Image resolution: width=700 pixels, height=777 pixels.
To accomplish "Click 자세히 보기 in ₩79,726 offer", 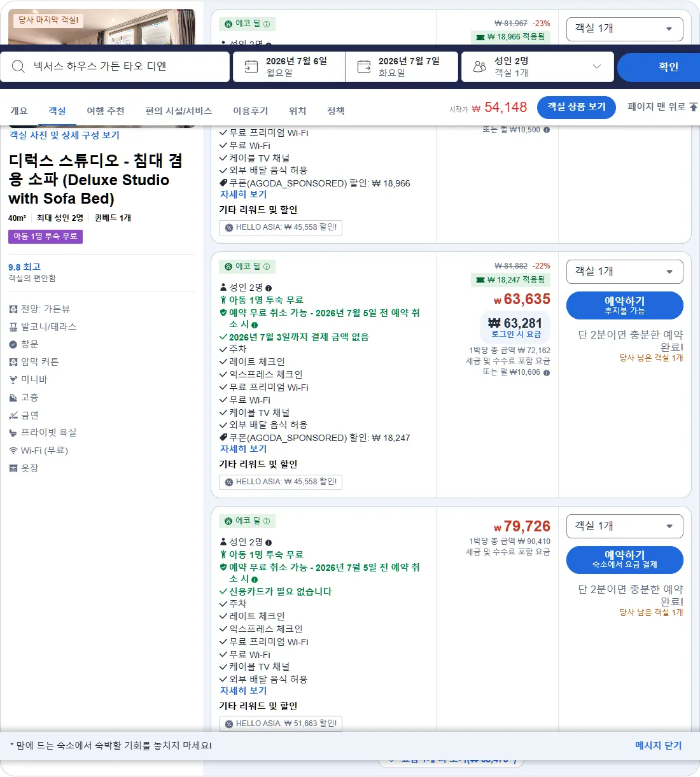I will 243,690.
